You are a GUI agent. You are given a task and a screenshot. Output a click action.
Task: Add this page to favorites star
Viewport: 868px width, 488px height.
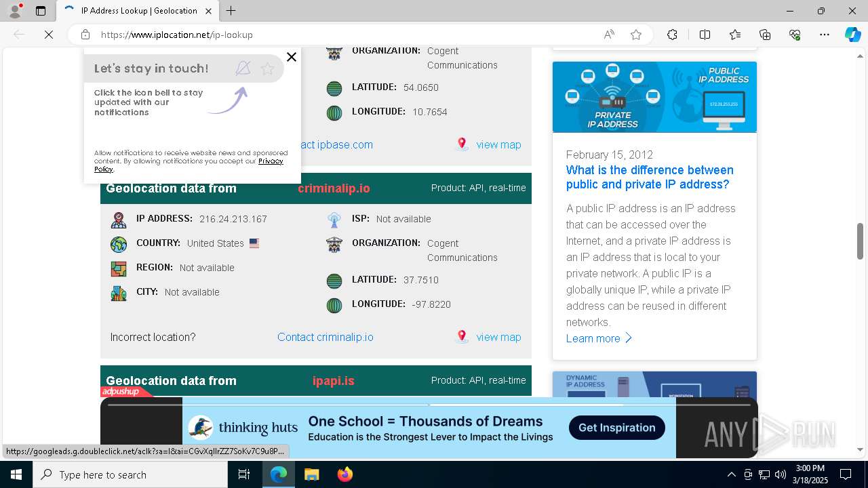coord(636,35)
